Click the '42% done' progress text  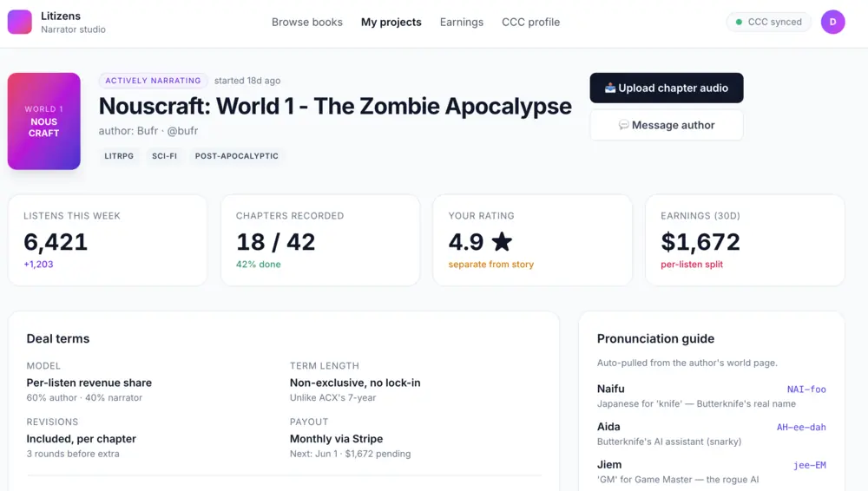tap(258, 264)
